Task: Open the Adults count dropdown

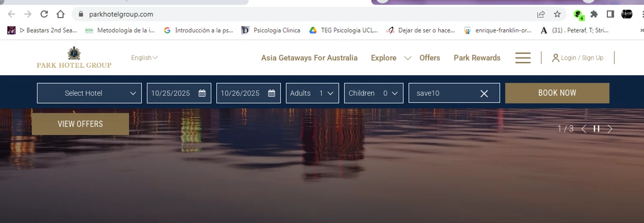Action: (313, 93)
